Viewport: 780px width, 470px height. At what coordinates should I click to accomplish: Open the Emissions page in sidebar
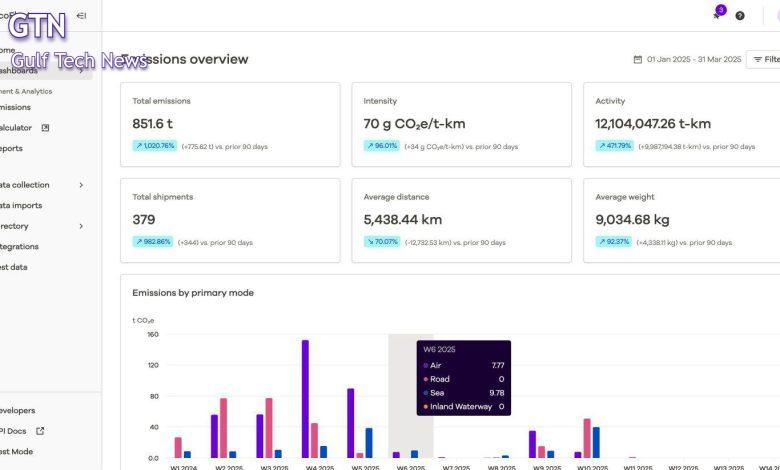pyautogui.click(x=15, y=107)
